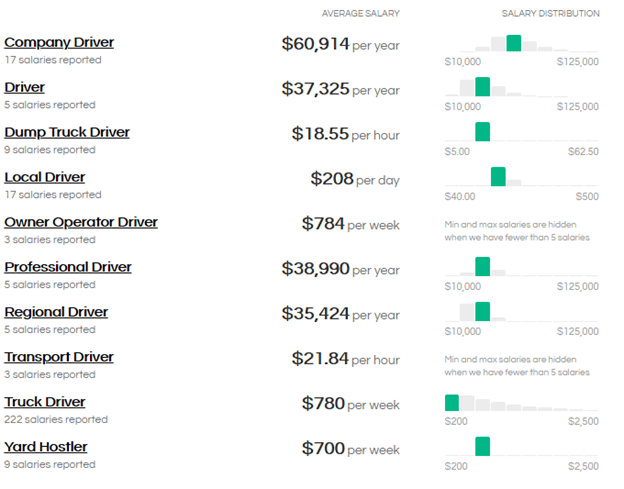Click Company Driver green salary distribution bar
624x489 pixels.
point(514,43)
